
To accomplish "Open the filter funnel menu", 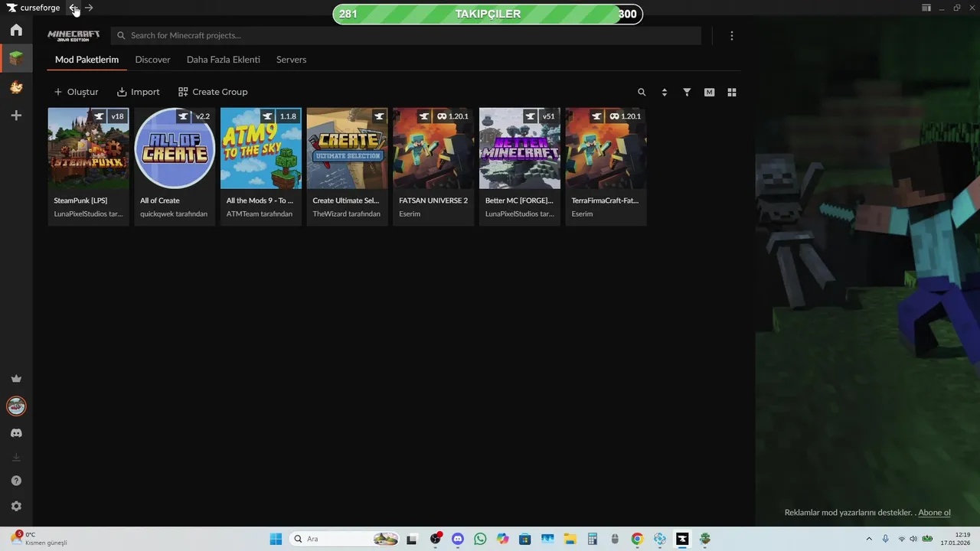I will click(687, 92).
